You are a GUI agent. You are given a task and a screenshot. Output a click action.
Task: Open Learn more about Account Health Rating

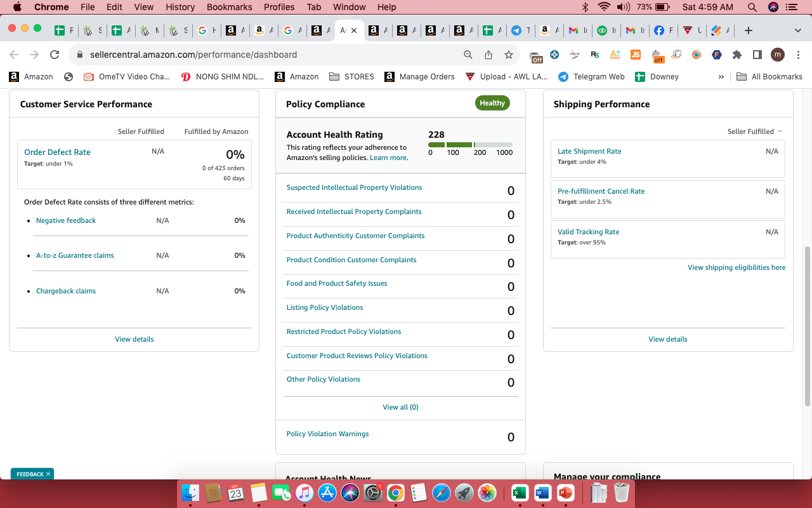coord(388,157)
